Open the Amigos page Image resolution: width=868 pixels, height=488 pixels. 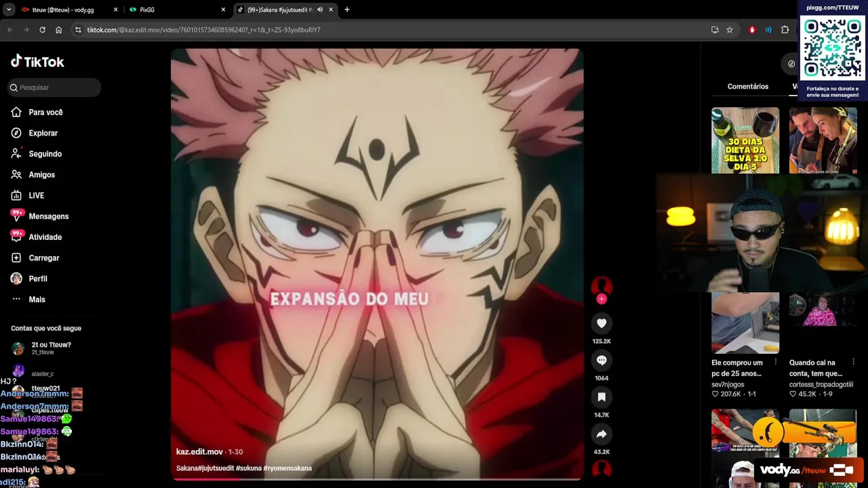41,175
